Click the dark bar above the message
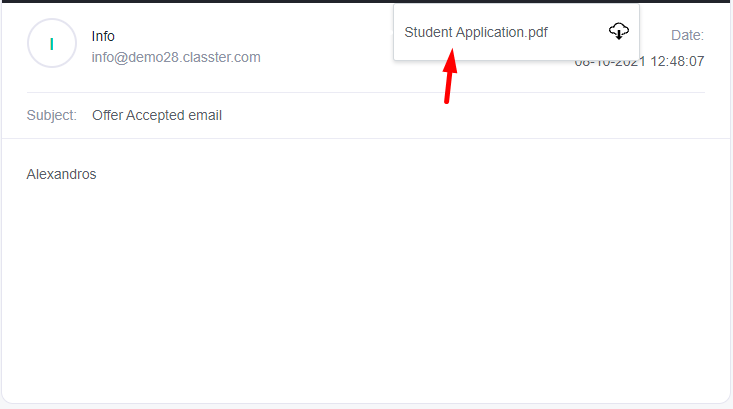 (x=366, y=1)
